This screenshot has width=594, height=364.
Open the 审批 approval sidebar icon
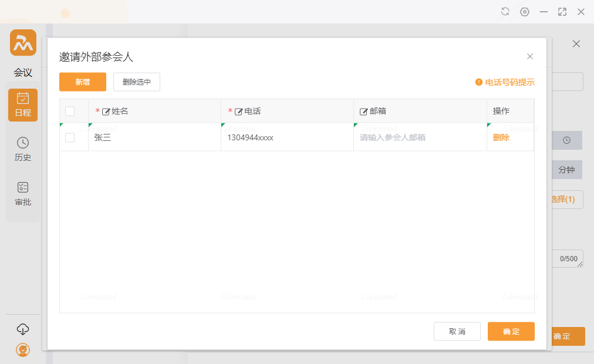click(x=23, y=194)
